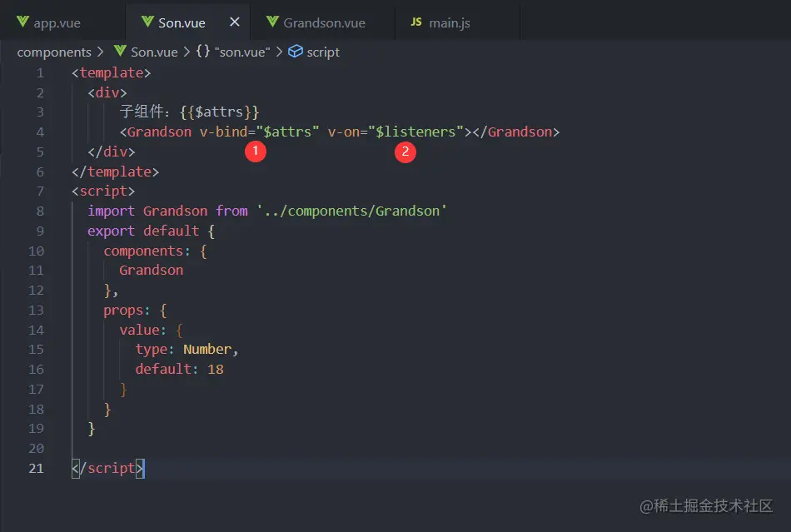Click the props: key on line 13
The width and height of the screenshot is (791, 532).
coord(127,310)
